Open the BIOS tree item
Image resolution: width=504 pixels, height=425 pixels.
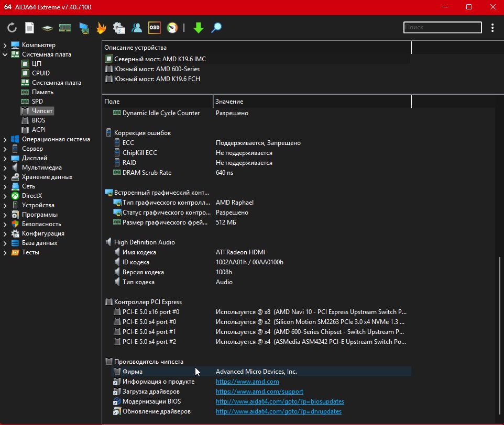click(39, 120)
